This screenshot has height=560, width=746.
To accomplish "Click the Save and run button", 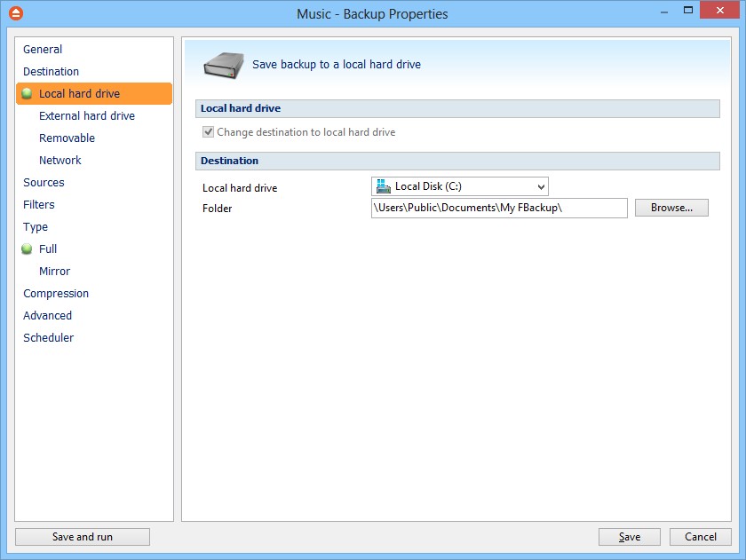I will [x=83, y=537].
